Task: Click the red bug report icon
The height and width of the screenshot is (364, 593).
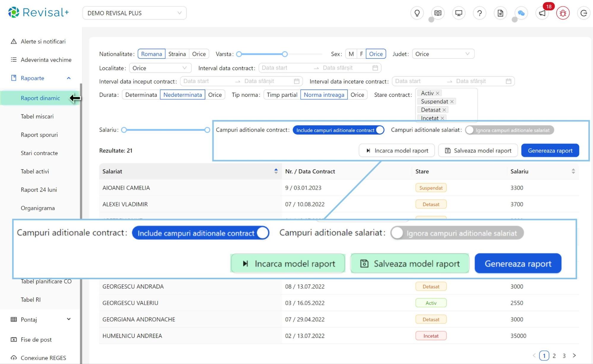Action: pos(563,13)
